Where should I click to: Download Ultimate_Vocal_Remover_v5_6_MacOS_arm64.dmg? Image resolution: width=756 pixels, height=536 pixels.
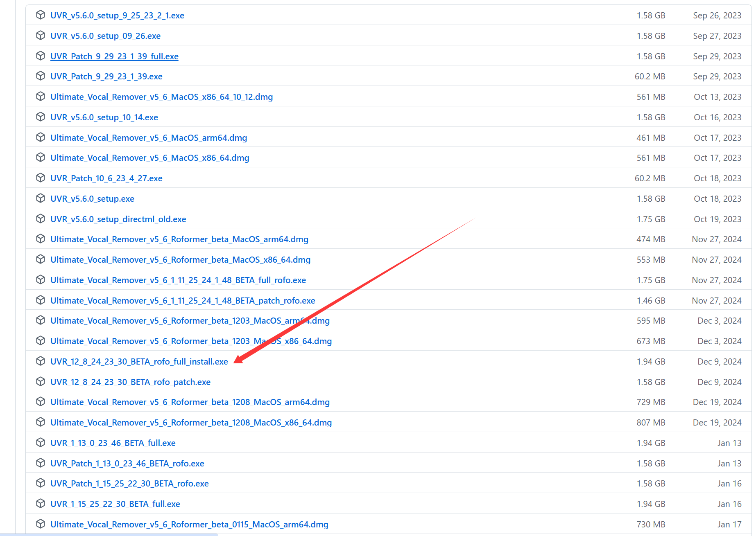click(149, 138)
